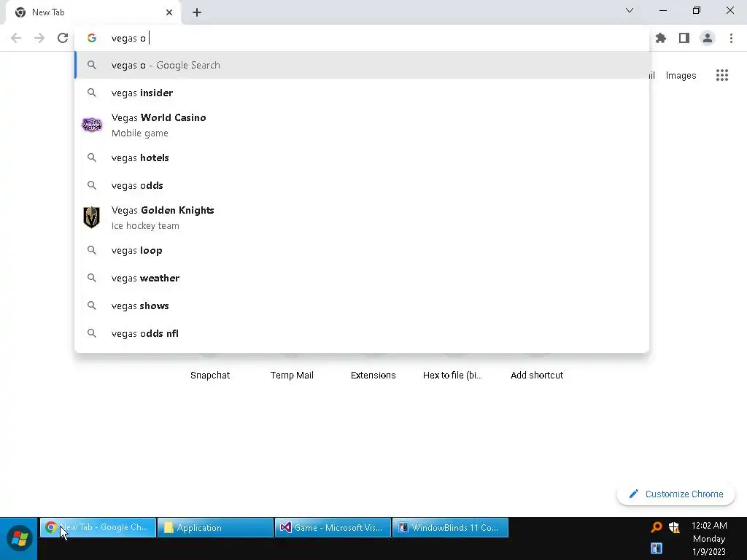Click Add shortcut

pos(537,375)
